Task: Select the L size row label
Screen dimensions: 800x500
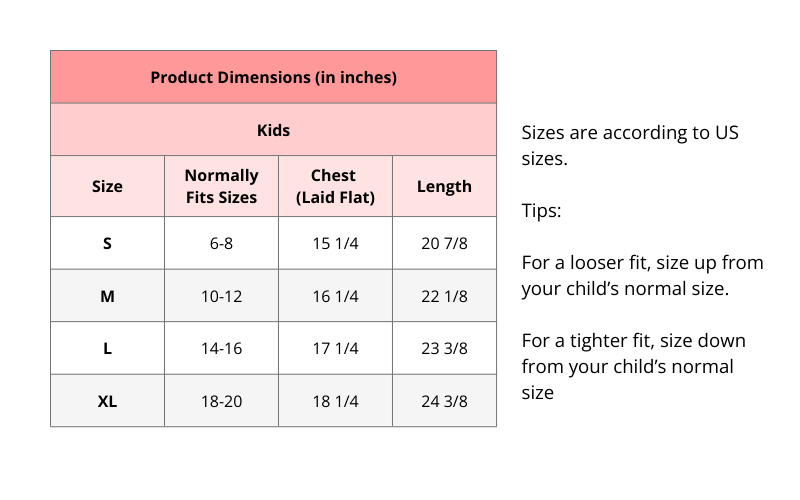Action: point(107,348)
